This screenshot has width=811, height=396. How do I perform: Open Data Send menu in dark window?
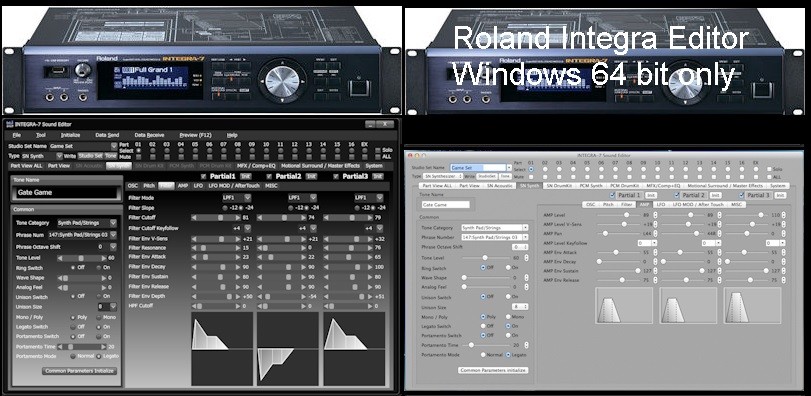(x=107, y=135)
